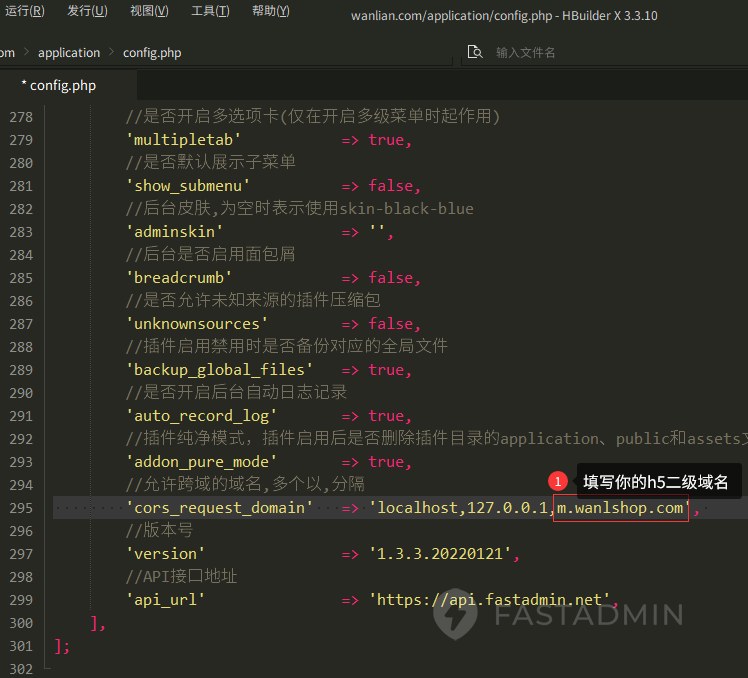The width and height of the screenshot is (748, 678).
Task: Click the 'api_url' key text
Action: (165, 600)
